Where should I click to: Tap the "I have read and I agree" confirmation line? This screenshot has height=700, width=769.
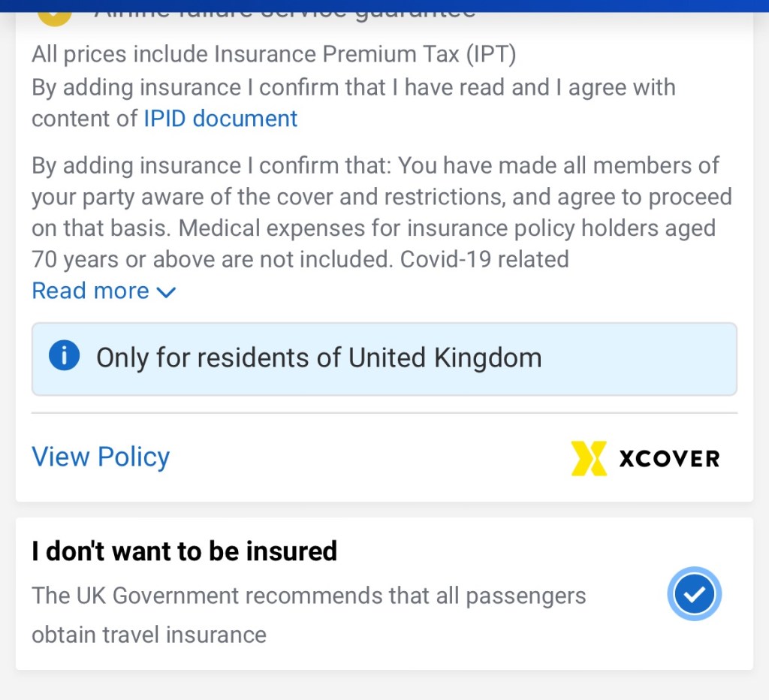point(353,87)
